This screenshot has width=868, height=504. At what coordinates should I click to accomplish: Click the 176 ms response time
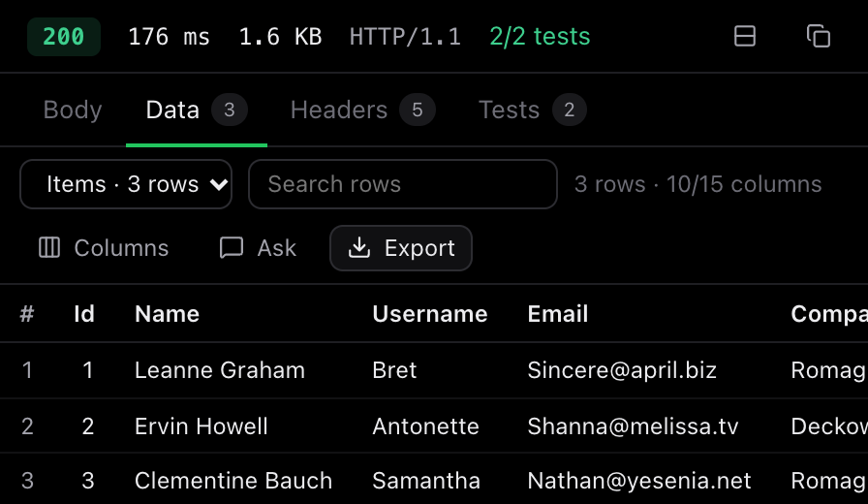(169, 37)
